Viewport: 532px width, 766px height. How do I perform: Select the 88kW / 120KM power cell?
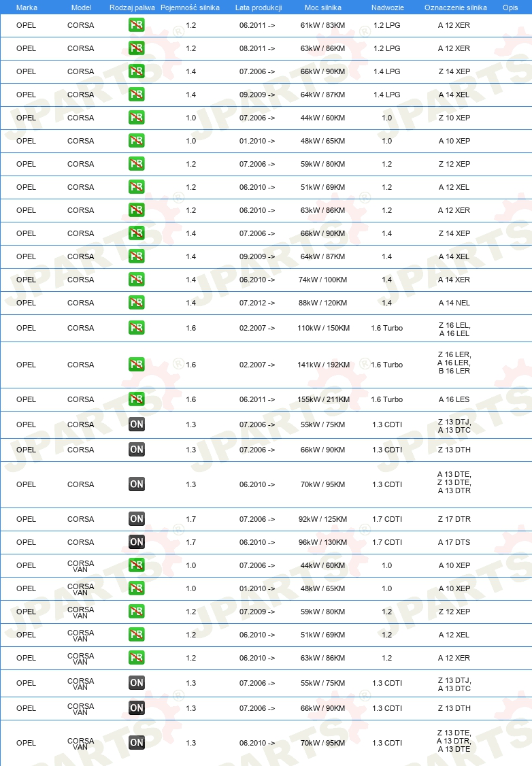[322, 303]
